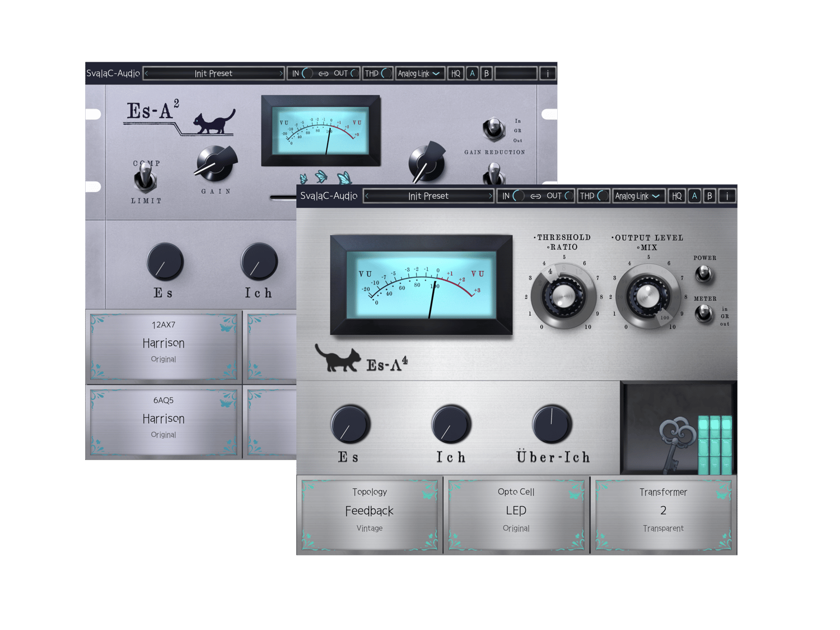The width and height of the screenshot is (840, 630).
Task: Click the IN knob in Es-A⁴ top bar
Action: (x=519, y=196)
